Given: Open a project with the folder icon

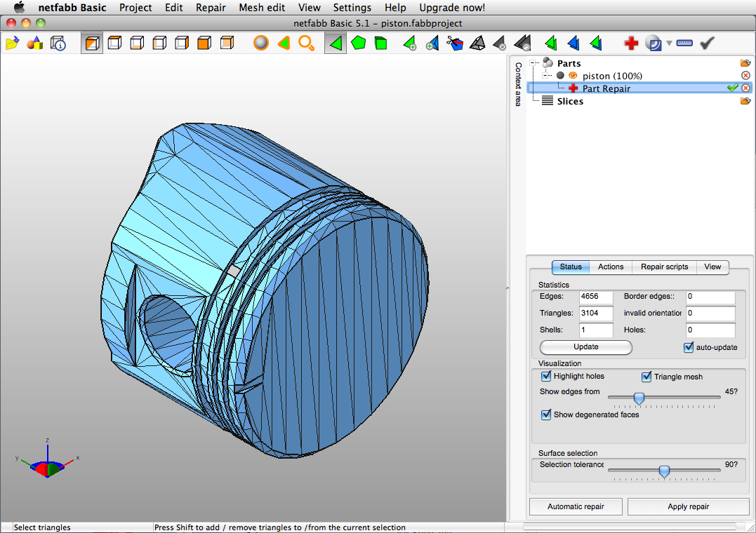Looking at the screenshot, I should pyautogui.click(x=11, y=43).
